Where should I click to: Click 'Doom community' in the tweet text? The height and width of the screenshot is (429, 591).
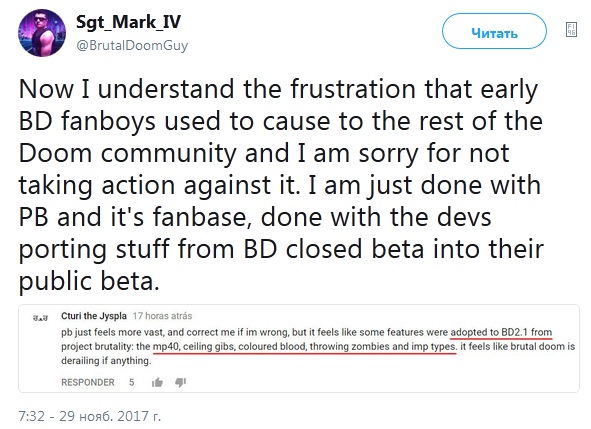(x=127, y=154)
